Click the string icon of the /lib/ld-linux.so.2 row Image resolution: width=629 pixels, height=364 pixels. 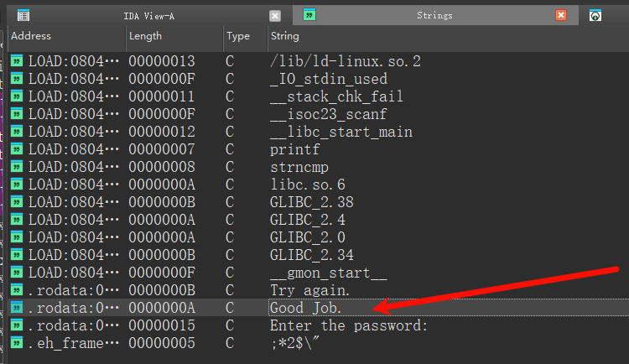pos(17,61)
